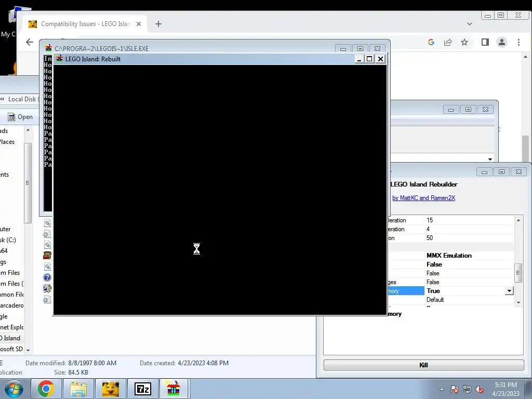532x399 pixels.
Task: Click the MMX Emulation value in Rebuilder
Action: [449, 256]
